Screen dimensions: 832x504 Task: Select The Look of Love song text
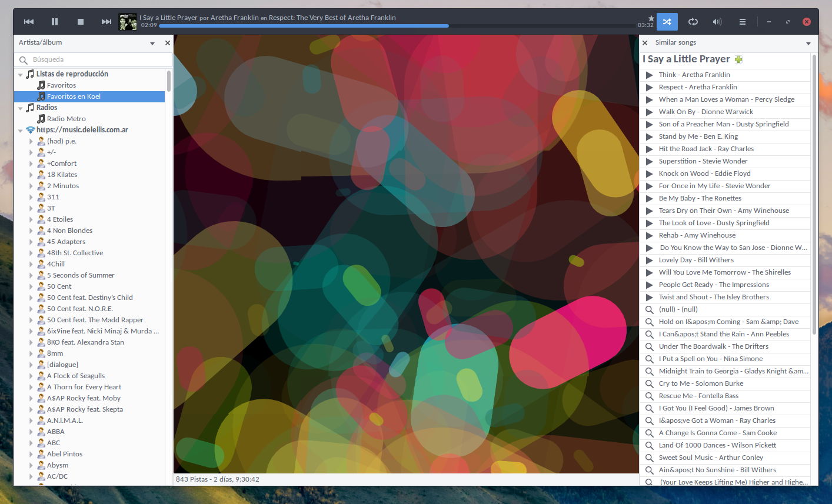coord(714,223)
